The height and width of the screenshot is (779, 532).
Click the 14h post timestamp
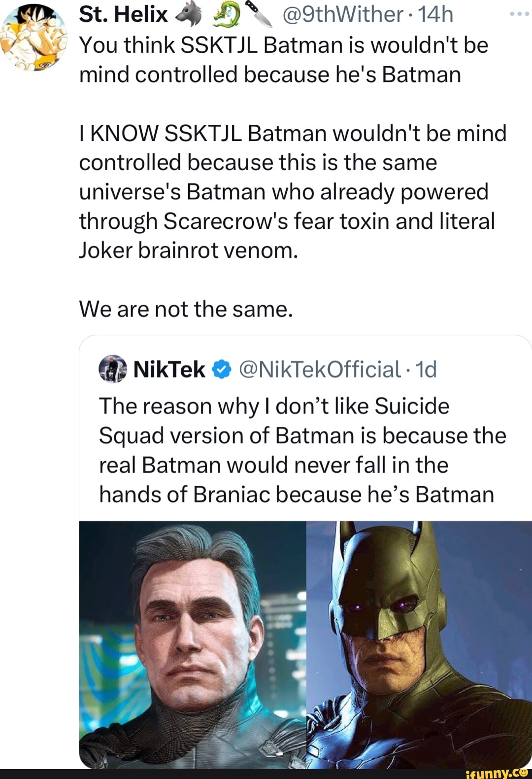coord(435,14)
